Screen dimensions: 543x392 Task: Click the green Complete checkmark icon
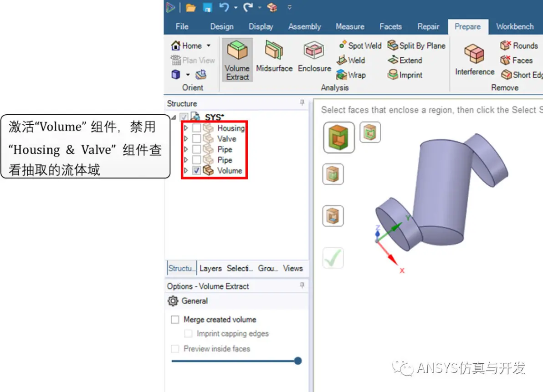point(333,258)
